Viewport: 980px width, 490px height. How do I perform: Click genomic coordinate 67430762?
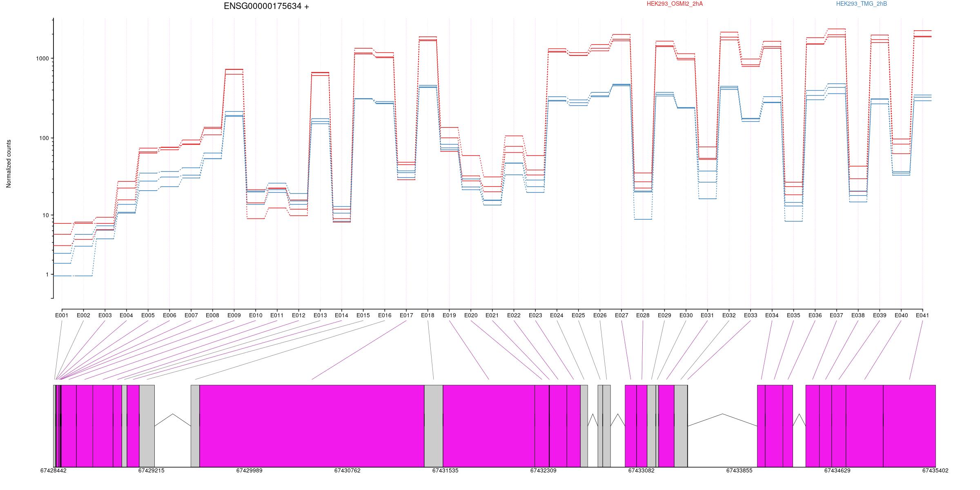(x=347, y=470)
